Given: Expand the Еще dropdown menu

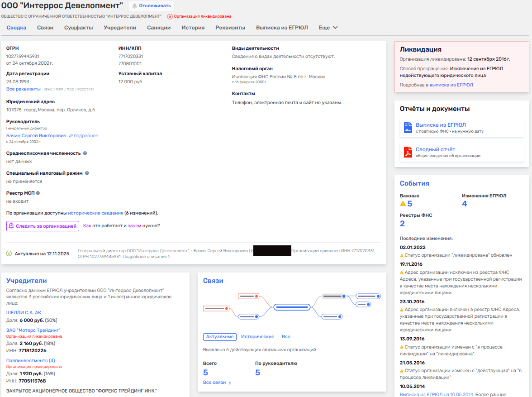Looking at the screenshot, I should [x=328, y=28].
